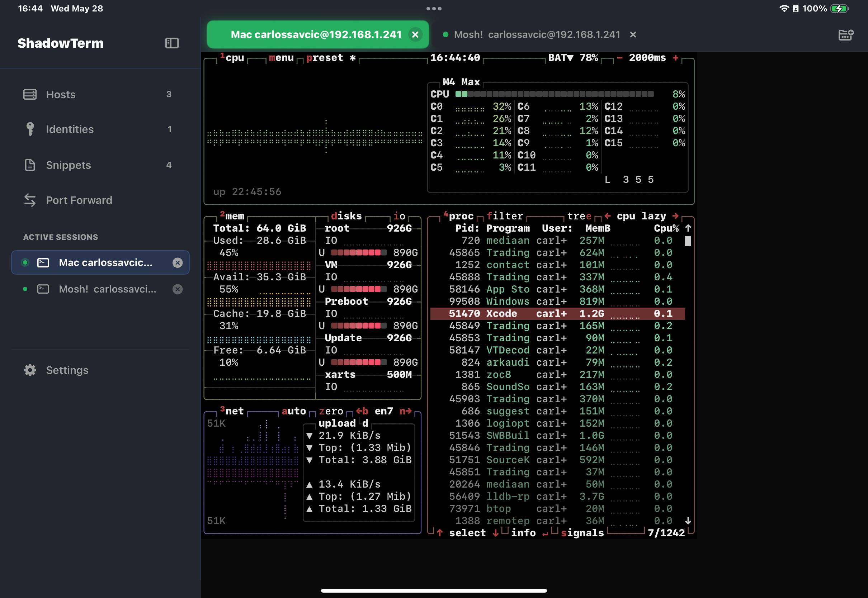The width and height of the screenshot is (868, 598).
Task: Open the three-dot multitasking menu
Action: pyautogui.click(x=434, y=8)
